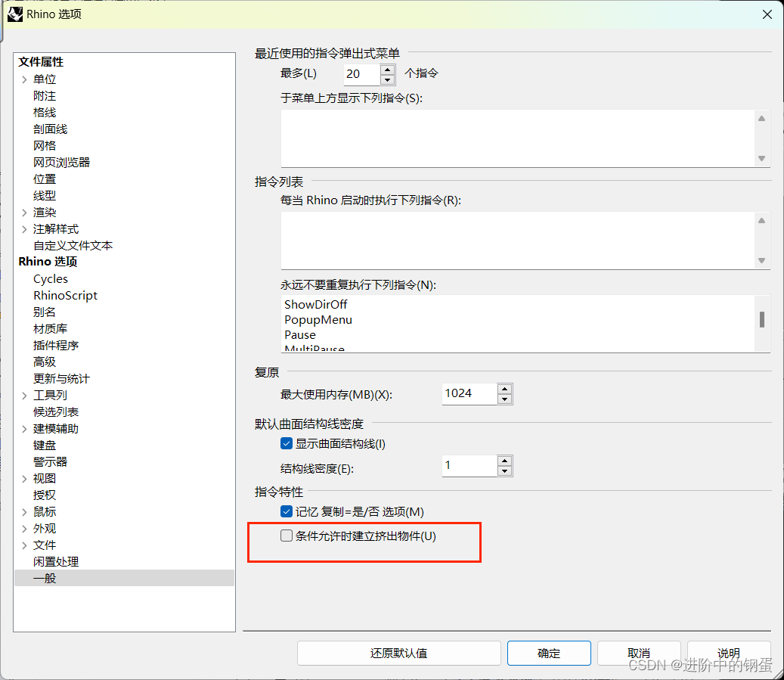Expand the 渲染 tree node

[x=24, y=213]
